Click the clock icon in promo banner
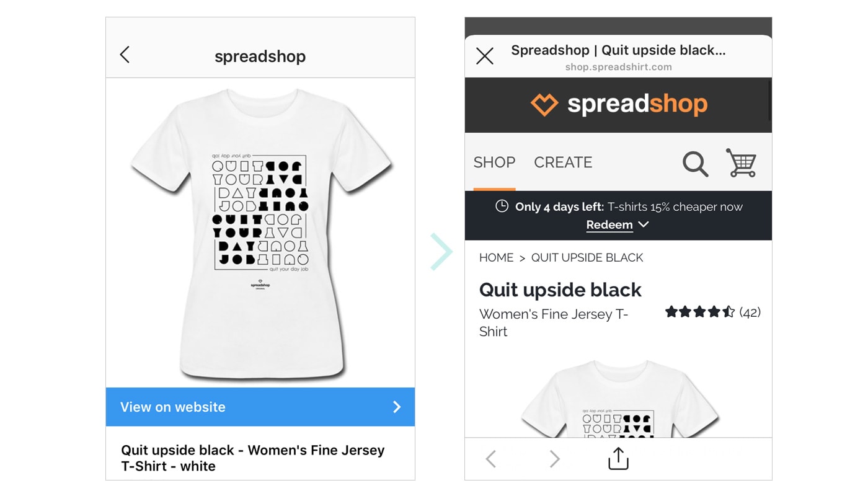 click(x=502, y=206)
